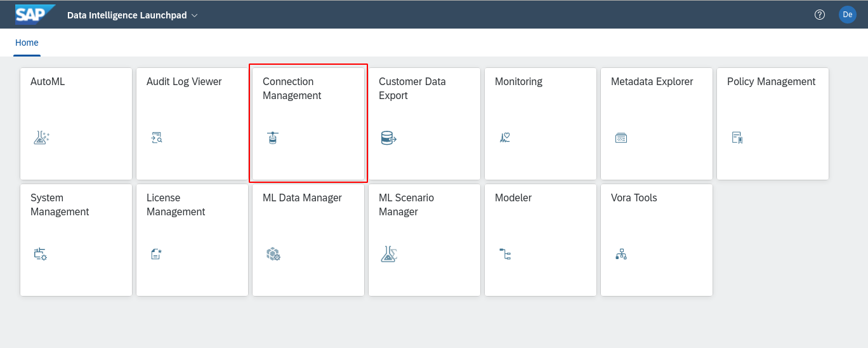Select the Home tab

point(27,43)
